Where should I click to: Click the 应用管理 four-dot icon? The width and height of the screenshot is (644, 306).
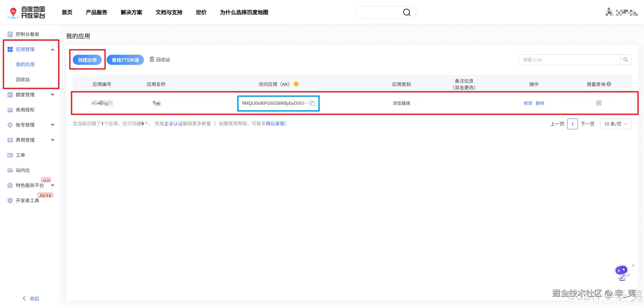(10, 49)
